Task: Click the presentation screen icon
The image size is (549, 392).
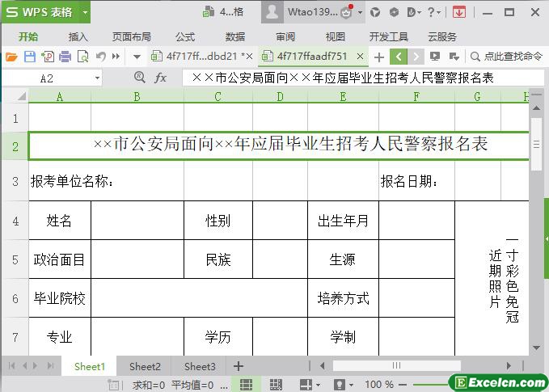Action: (435, 56)
